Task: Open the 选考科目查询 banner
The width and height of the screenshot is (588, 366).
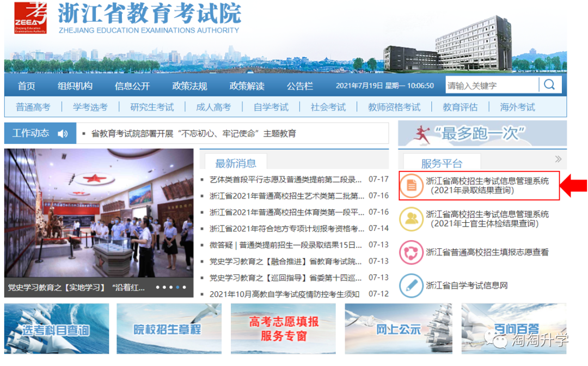Action: 57,329
